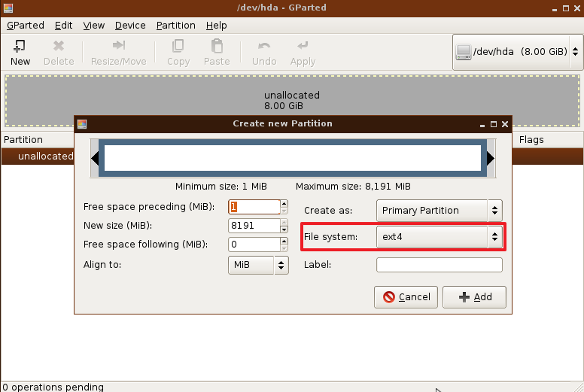Click the Copy partition toolbar icon
584x392 pixels.
coord(178,46)
